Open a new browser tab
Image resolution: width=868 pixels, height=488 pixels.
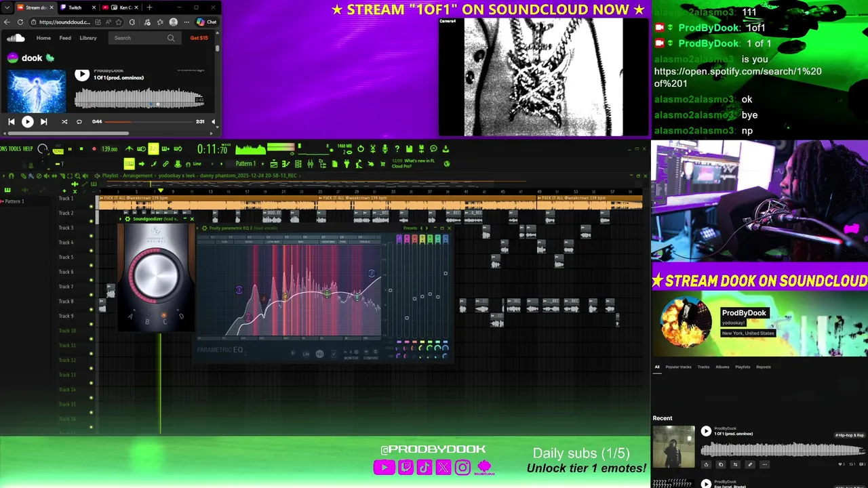click(149, 7)
